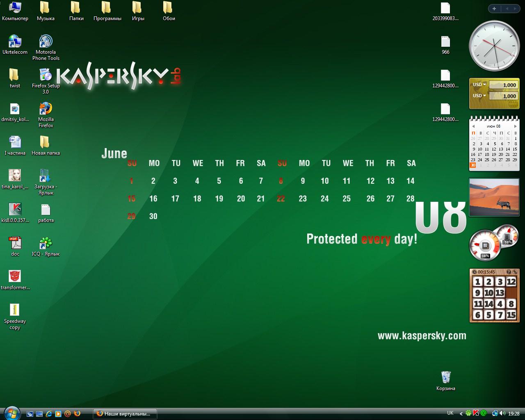Select the Firefox Setup 3.0 installer
525x420 pixels.
(46, 81)
